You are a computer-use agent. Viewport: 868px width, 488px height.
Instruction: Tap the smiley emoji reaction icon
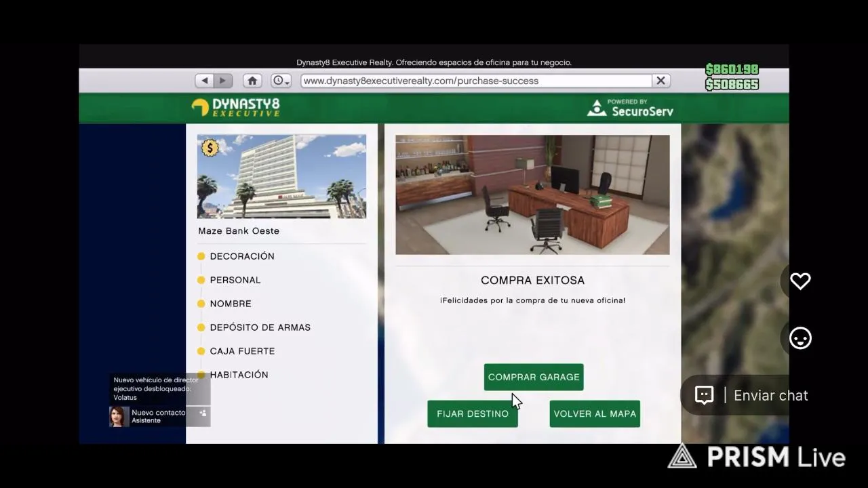click(x=800, y=338)
